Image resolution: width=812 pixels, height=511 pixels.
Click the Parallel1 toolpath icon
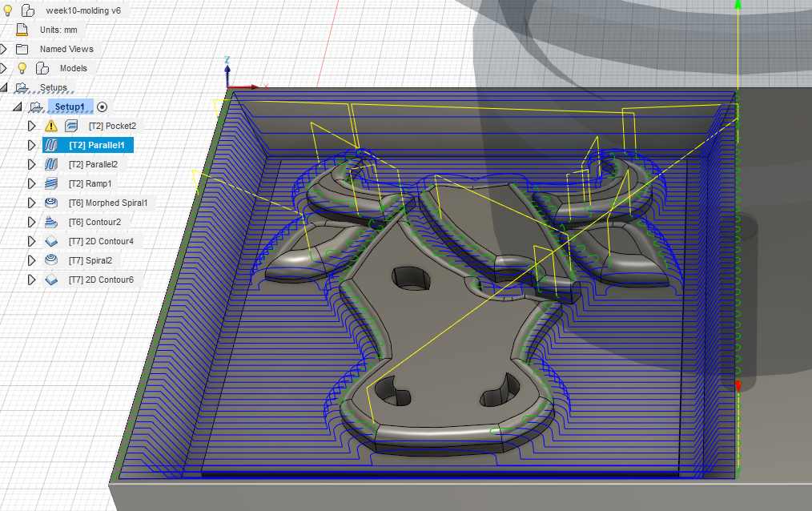tap(50, 145)
